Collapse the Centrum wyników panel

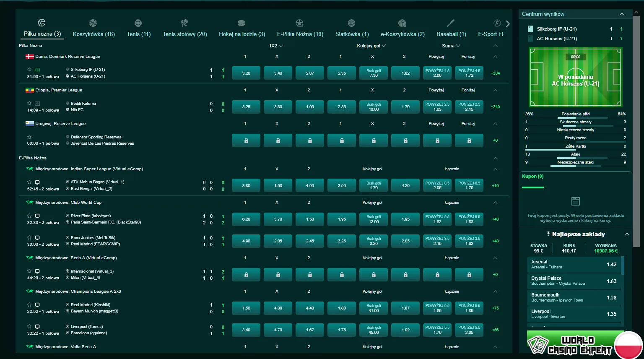(x=622, y=14)
